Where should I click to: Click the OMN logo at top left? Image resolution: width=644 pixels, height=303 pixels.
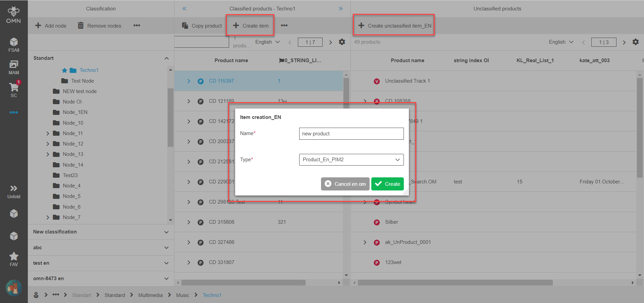click(x=13, y=13)
